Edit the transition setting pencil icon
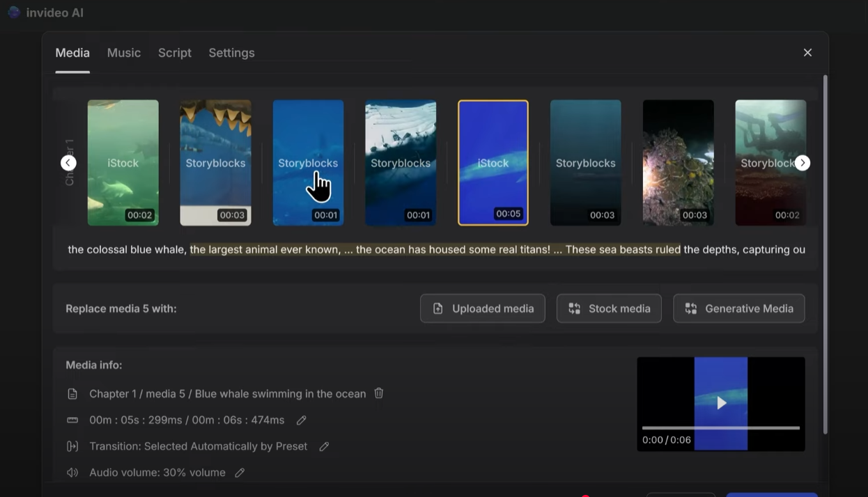868x497 pixels. tap(324, 446)
